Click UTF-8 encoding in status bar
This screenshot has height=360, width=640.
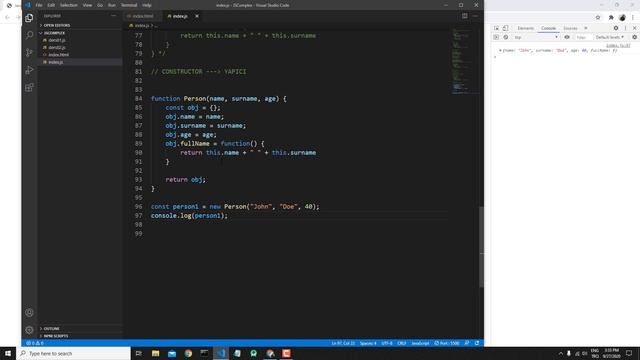point(387,343)
